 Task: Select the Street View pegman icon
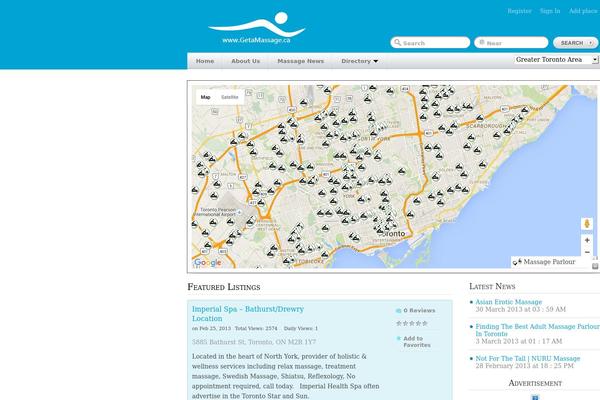tap(587, 224)
